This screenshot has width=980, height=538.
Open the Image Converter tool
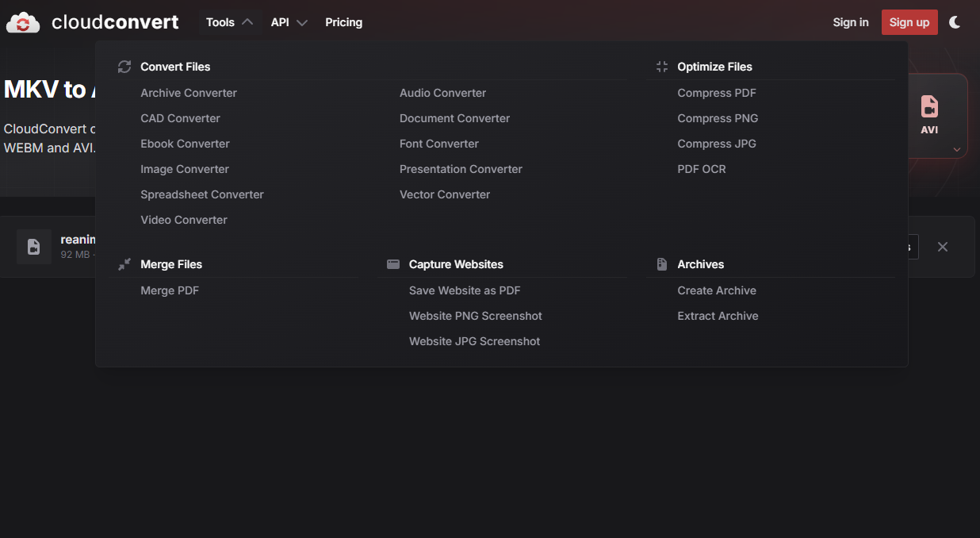click(185, 169)
